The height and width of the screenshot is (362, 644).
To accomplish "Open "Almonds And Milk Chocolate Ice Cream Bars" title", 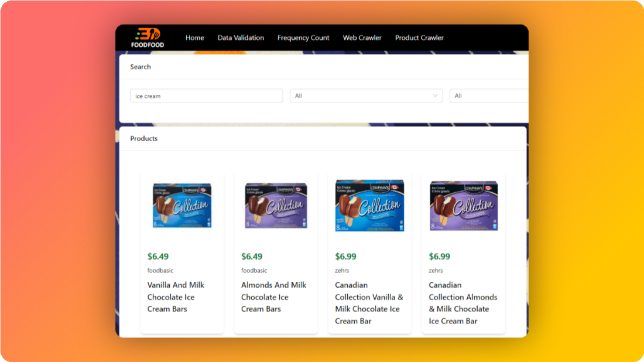I will [273, 297].
